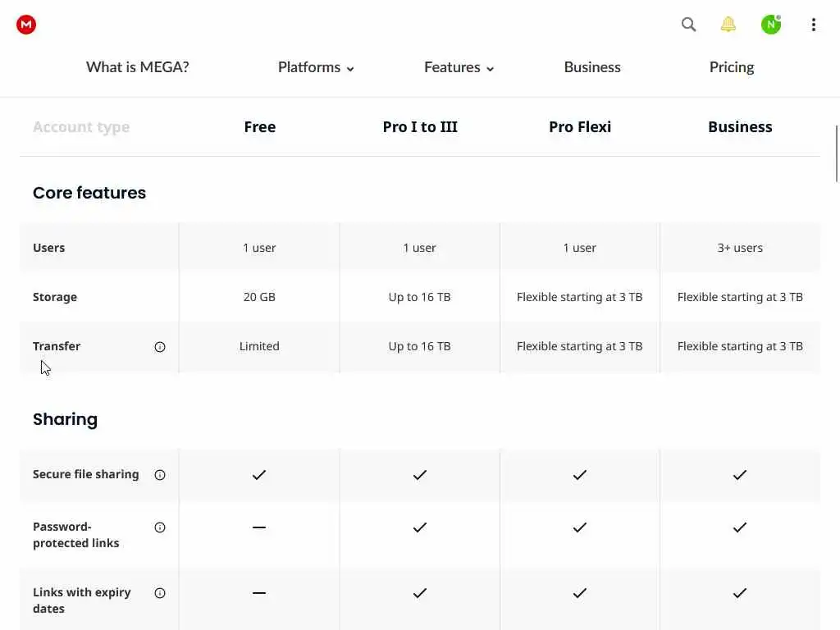
Task: Expand the Platforms dropdown menu
Action: 316,67
